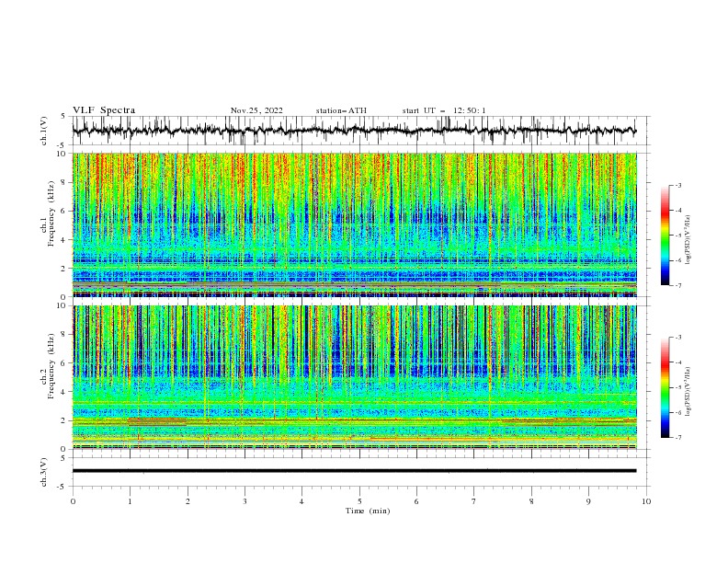Click the ch.1 frequency tick "6"
Image resolution: width=728 pixels, height=563 pixels.
click(63, 211)
